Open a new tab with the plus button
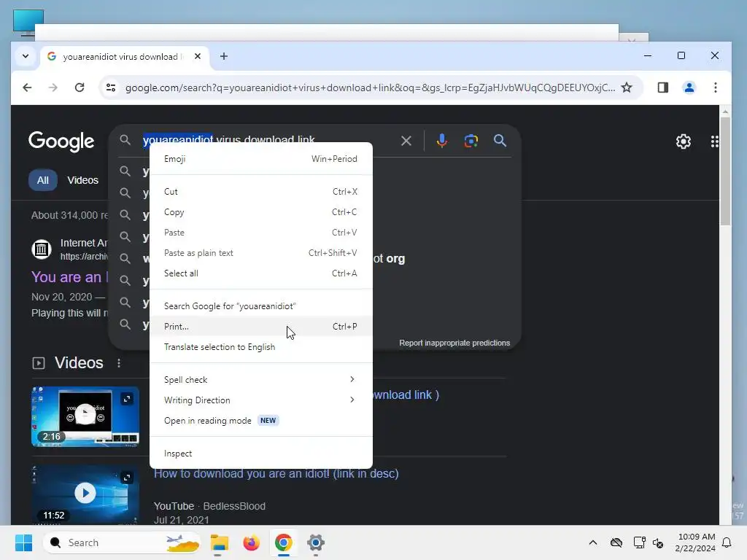 click(x=223, y=56)
